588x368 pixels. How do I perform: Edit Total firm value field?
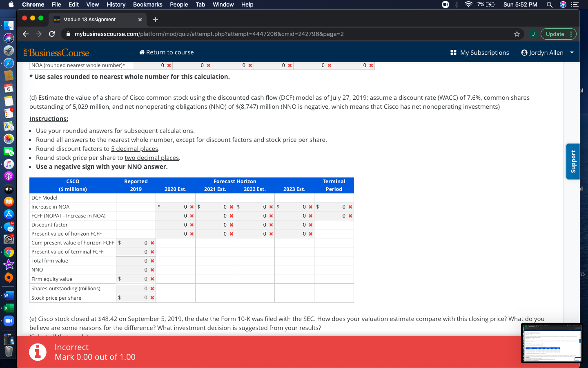pos(136,261)
